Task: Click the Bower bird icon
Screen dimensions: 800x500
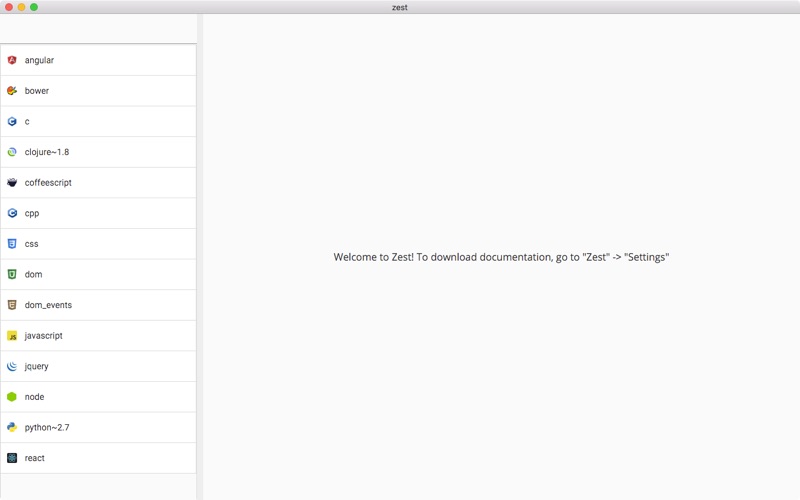Action: coord(12,91)
